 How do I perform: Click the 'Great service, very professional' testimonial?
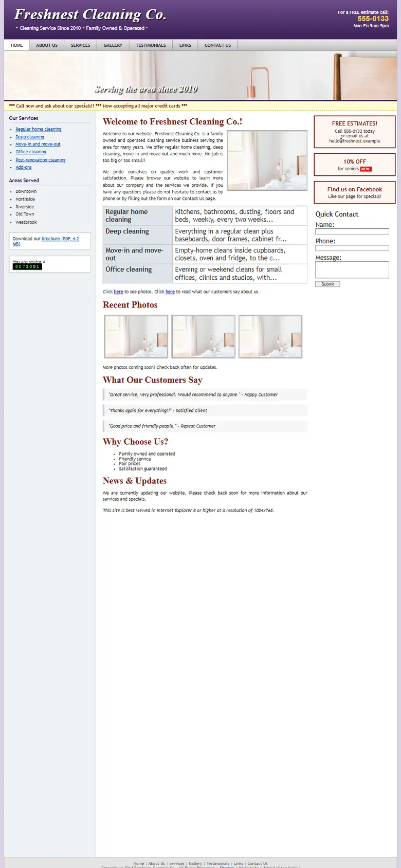[205, 394]
